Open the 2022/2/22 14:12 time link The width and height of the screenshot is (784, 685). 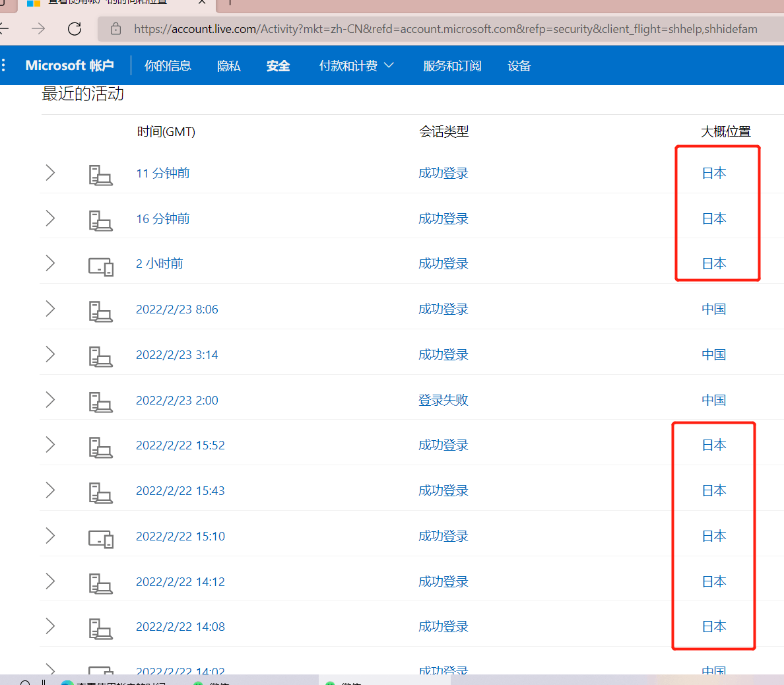point(181,581)
